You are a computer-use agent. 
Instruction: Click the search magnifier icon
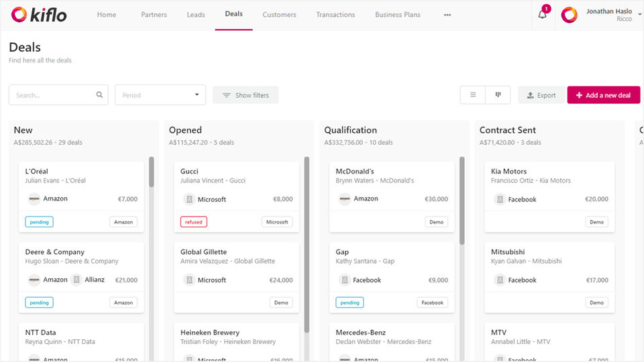(x=99, y=95)
